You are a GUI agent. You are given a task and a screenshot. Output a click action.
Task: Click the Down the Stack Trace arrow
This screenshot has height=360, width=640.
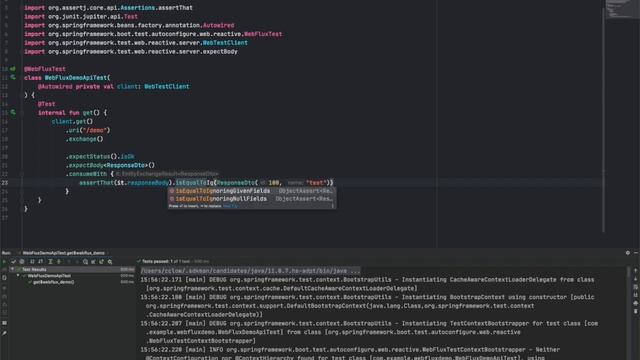coord(636,279)
